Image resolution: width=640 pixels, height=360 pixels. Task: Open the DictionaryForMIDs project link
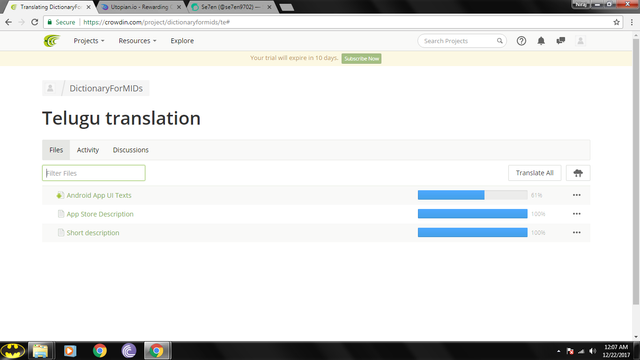pyautogui.click(x=106, y=88)
